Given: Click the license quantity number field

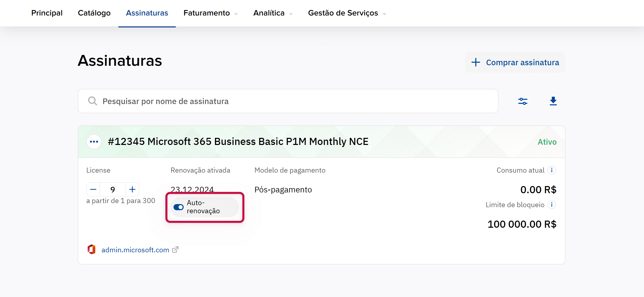Looking at the screenshot, I should point(113,189).
